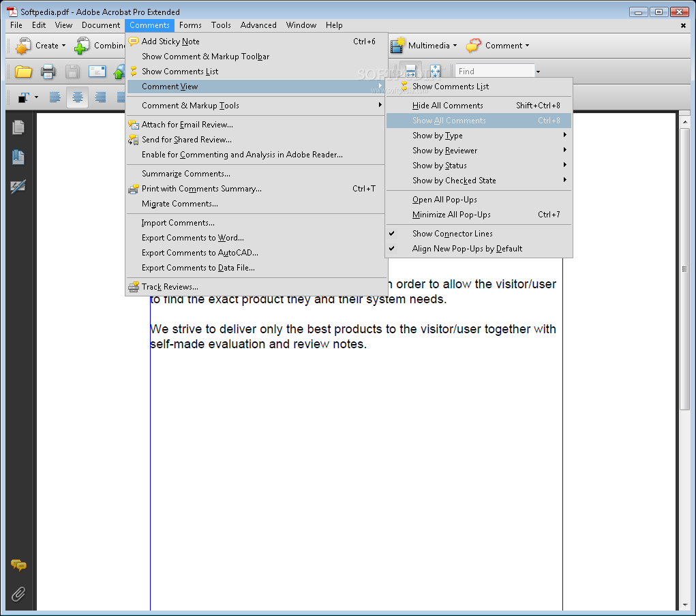Choose Enable for Commenting in Adobe Reader
Screen dimensions: 696x616
click(x=256, y=155)
